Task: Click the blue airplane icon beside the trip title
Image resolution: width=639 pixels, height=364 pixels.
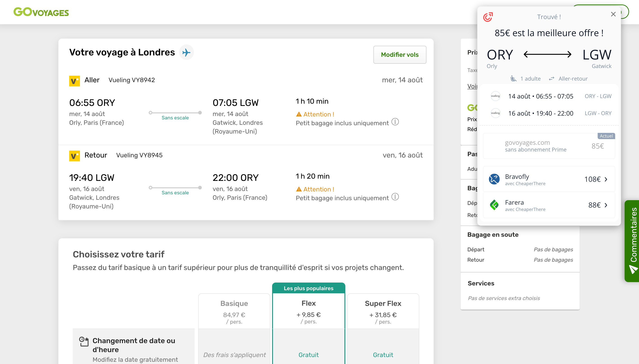Action: click(x=186, y=52)
